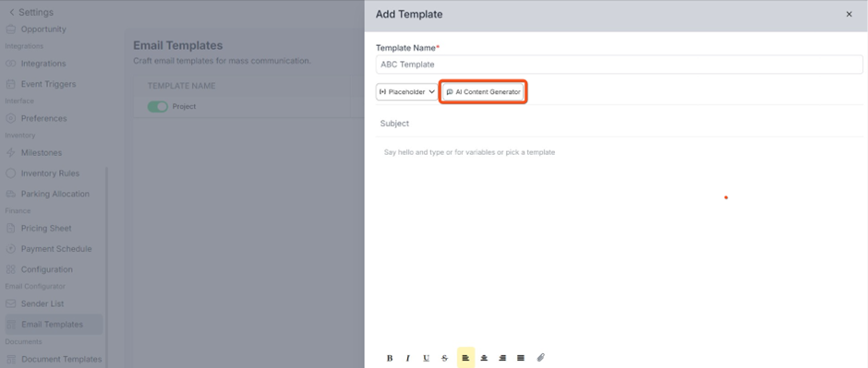Screen dimensions: 868x368
Task: Open the AI Content Generator
Action: (x=483, y=91)
